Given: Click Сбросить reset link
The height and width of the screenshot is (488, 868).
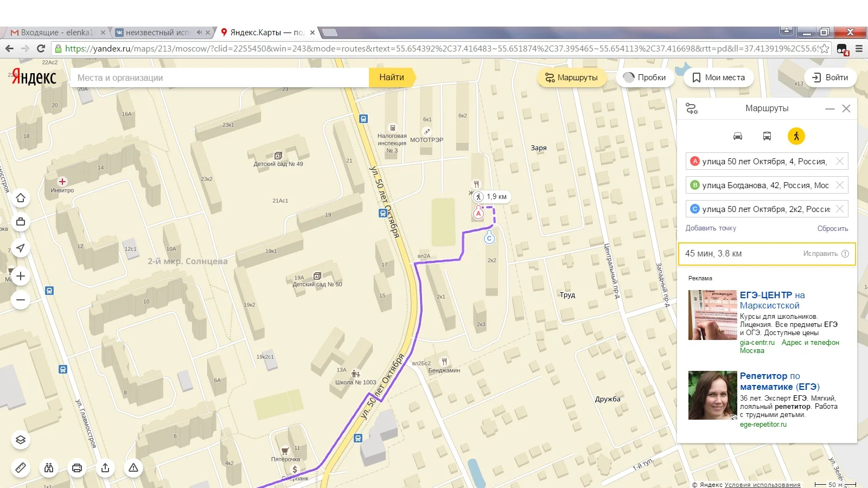Looking at the screenshot, I should 833,228.
